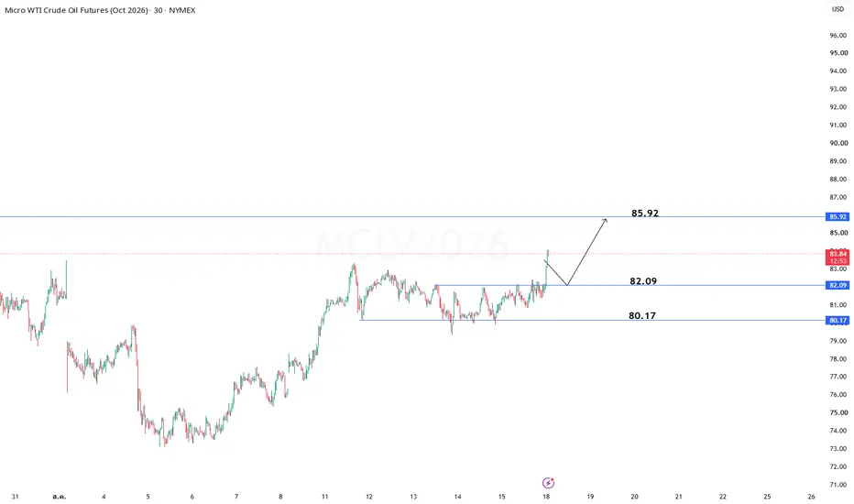Viewport: 854px width, 504px height.
Task: Click the blue 82.09 axis price tag
Action: pyautogui.click(x=838, y=286)
